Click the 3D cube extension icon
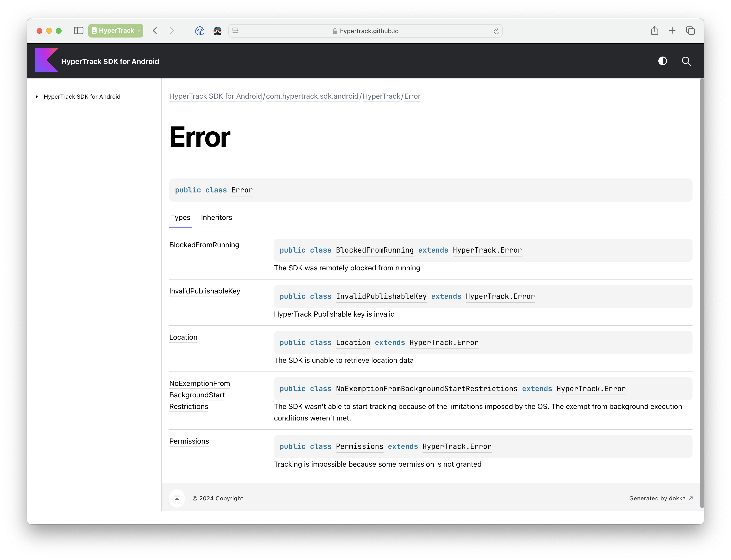This screenshot has width=731, height=560. [200, 31]
